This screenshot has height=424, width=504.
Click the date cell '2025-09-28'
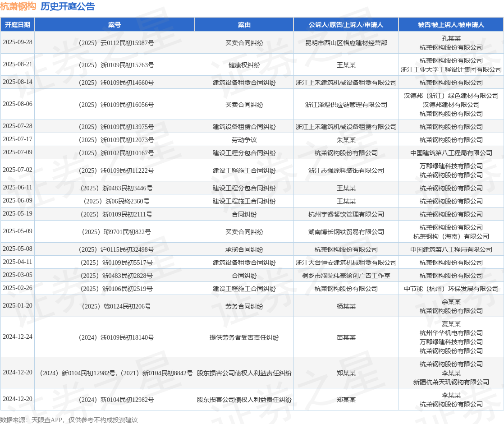click(x=18, y=42)
